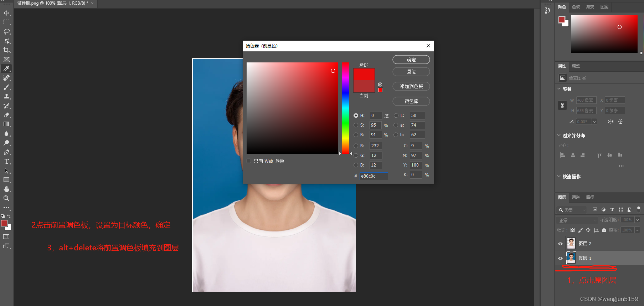Switch to the 调整 adjustments tab
This screenshot has height=306, width=644.
[x=576, y=66]
